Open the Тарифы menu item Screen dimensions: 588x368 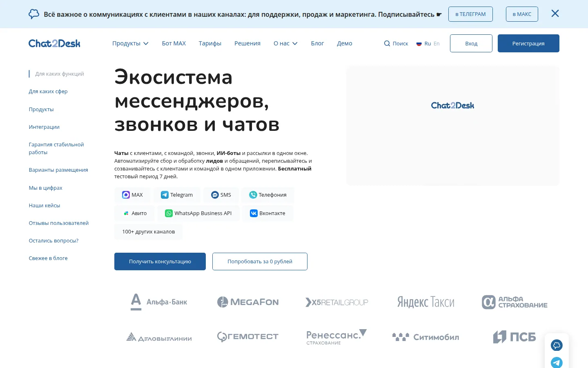[x=210, y=43]
